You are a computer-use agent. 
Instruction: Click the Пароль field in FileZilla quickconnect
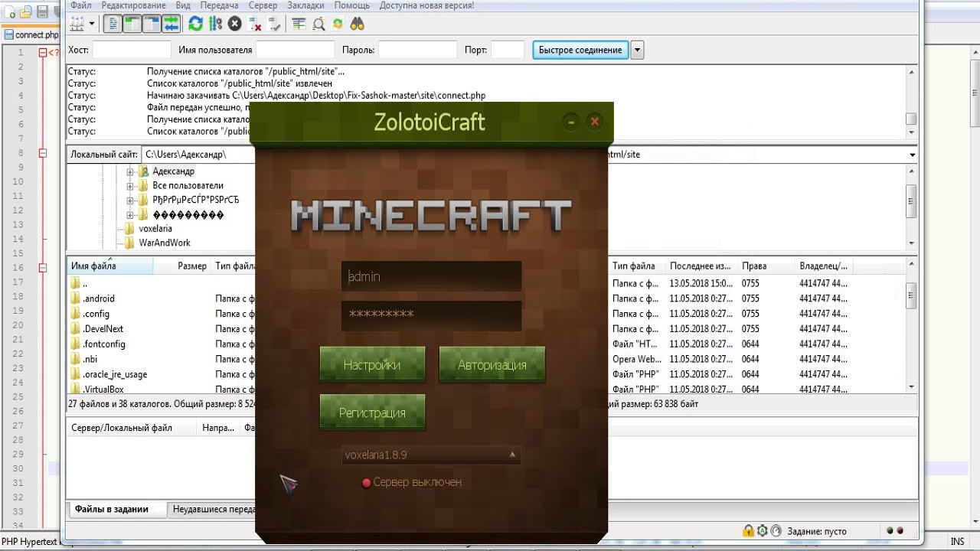(417, 50)
